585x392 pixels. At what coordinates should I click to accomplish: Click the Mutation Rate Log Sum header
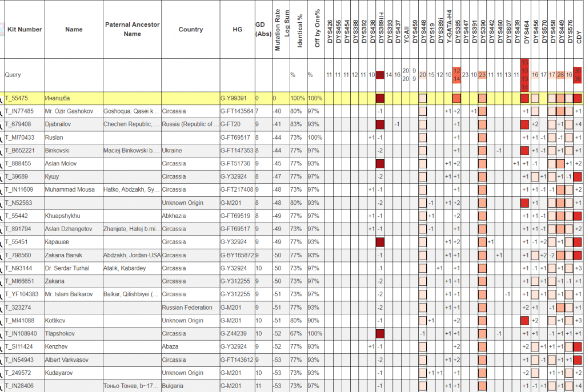pos(281,30)
